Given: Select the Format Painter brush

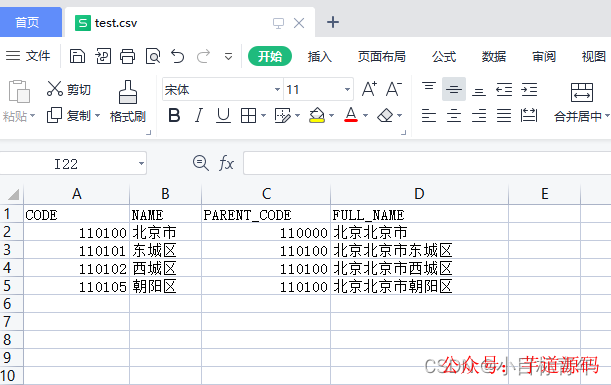Looking at the screenshot, I should click(128, 92).
